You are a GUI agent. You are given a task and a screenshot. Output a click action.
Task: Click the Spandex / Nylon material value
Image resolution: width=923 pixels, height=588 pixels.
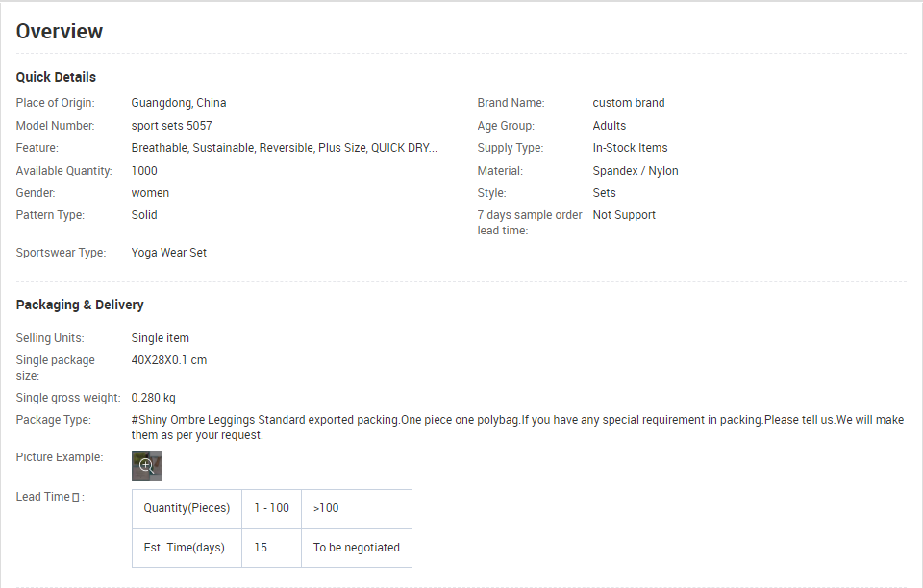[636, 171]
